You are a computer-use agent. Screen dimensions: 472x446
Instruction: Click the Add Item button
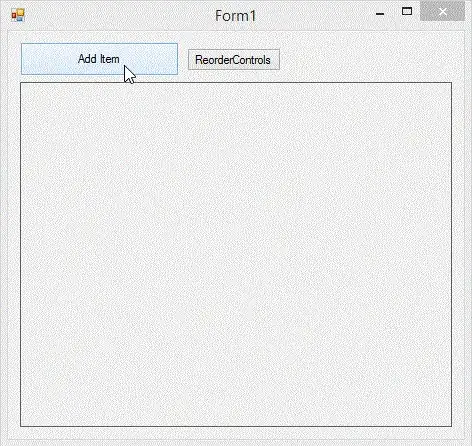pyautogui.click(x=99, y=59)
